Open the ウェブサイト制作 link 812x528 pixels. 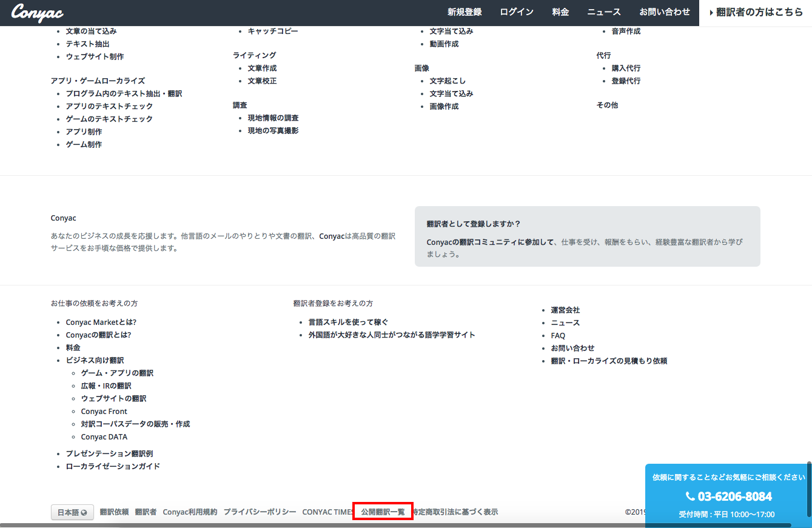pyautogui.click(x=95, y=57)
